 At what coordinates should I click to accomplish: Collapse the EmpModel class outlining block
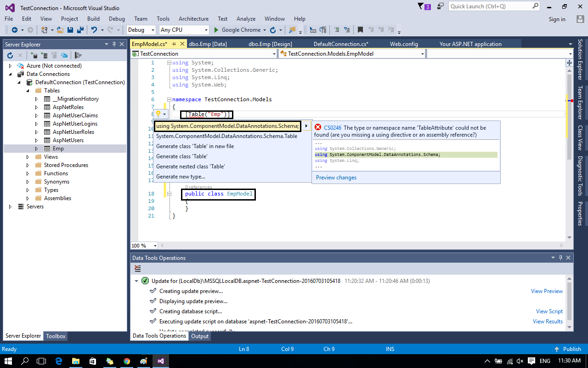coord(169,194)
